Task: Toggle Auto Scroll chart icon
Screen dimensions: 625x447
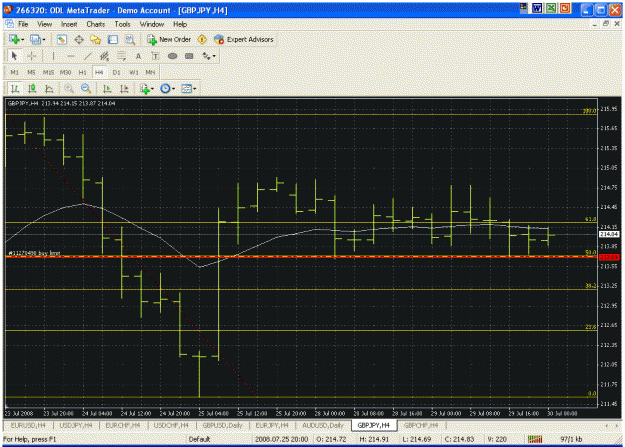Action: pos(107,89)
